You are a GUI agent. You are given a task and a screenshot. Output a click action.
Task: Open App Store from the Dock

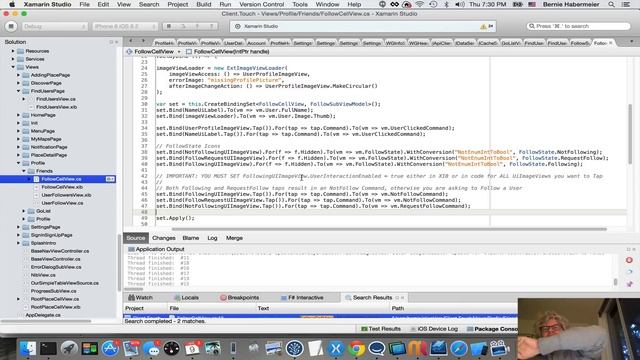pyautogui.click(x=110, y=348)
